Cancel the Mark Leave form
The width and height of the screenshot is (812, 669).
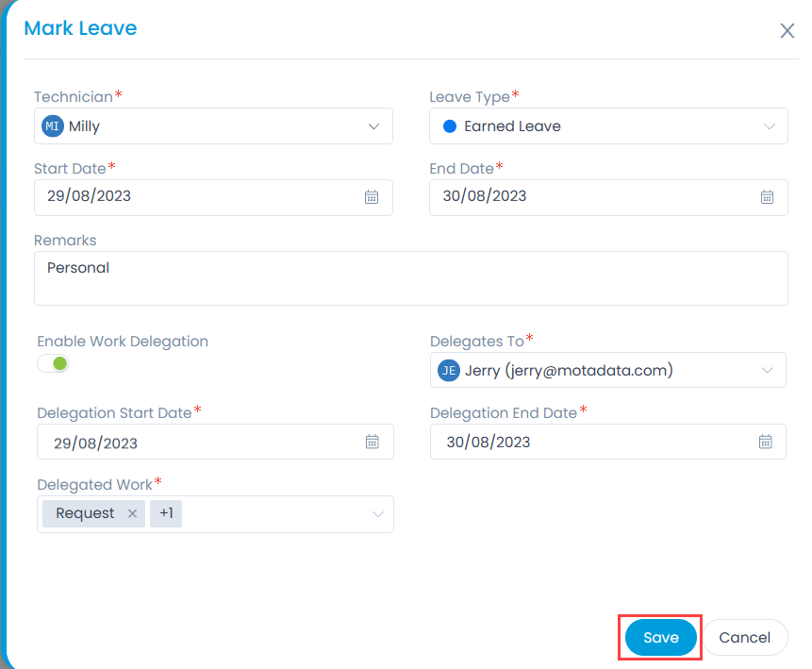tap(744, 638)
